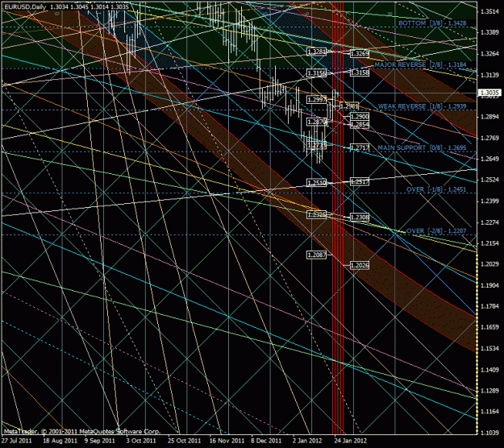
Task: Click the 1.2900 boxed price label
Action: tap(360, 117)
